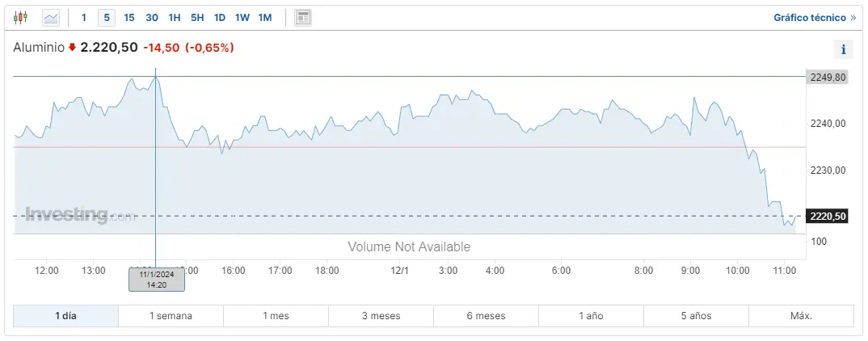Select the area chart type icon
The width and height of the screenshot is (868, 341).
point(51,17)
